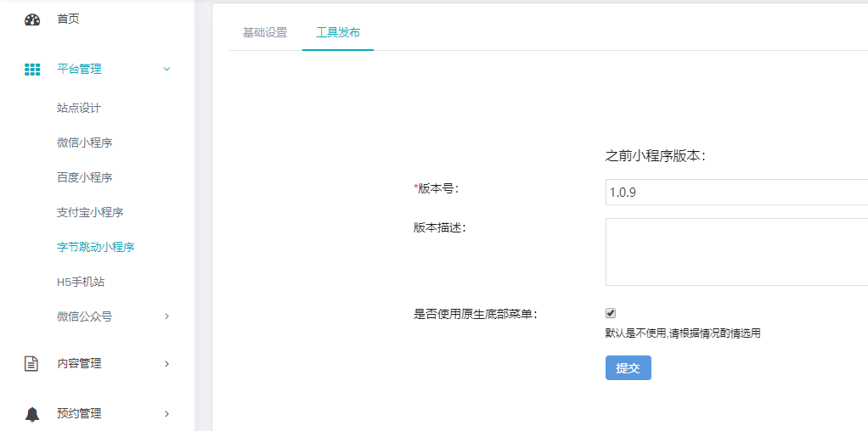Image resolution: width=868 pixels, height=431 pixels.
Task: Expand the 内容管理 menu arrow
Action: pyautogui.click(x=166, y=364)
